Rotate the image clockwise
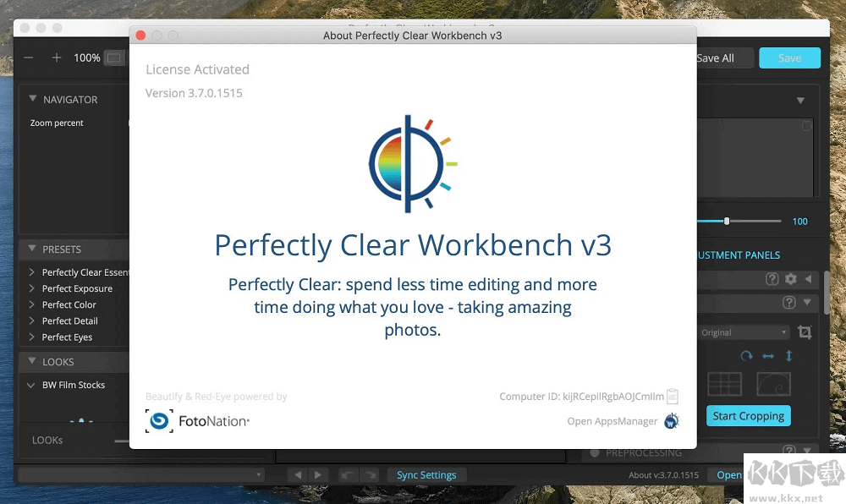This screenshot has width=846, height=504. tap(746, 356)
